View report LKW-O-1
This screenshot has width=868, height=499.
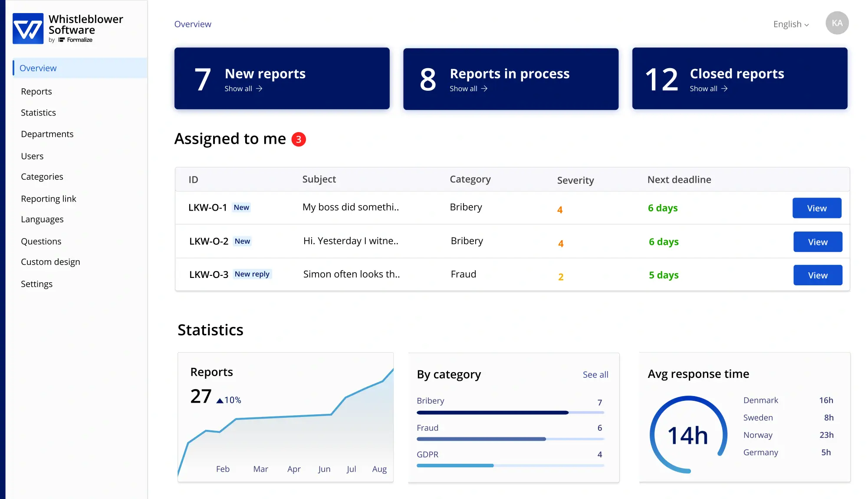tap(816, 208)
